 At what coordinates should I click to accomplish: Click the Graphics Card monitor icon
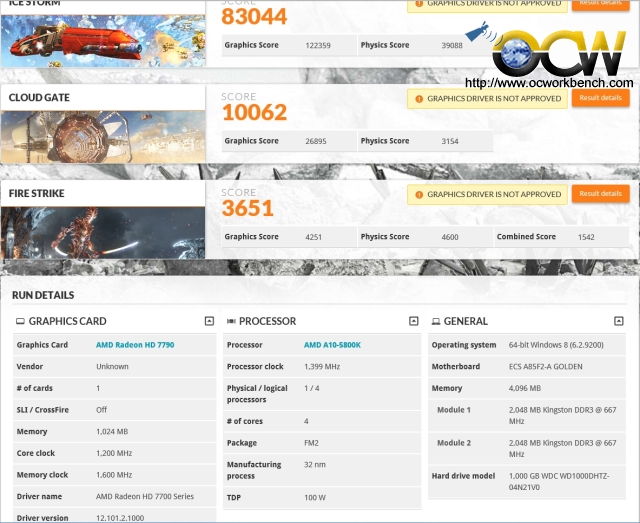pyautogui.click(x=20, y=321)
